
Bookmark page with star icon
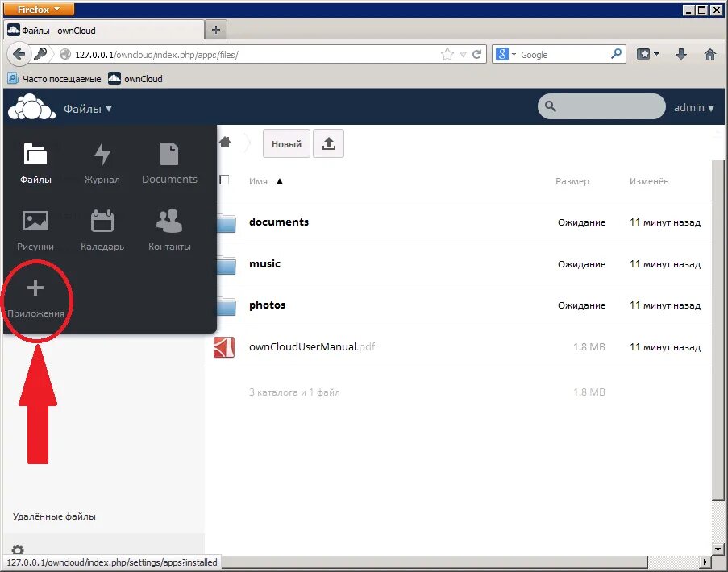[x=447, y=54]
